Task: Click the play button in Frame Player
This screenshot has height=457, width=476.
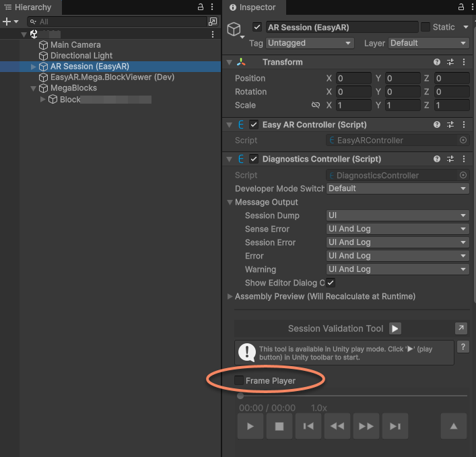Action: pos(250,426)
